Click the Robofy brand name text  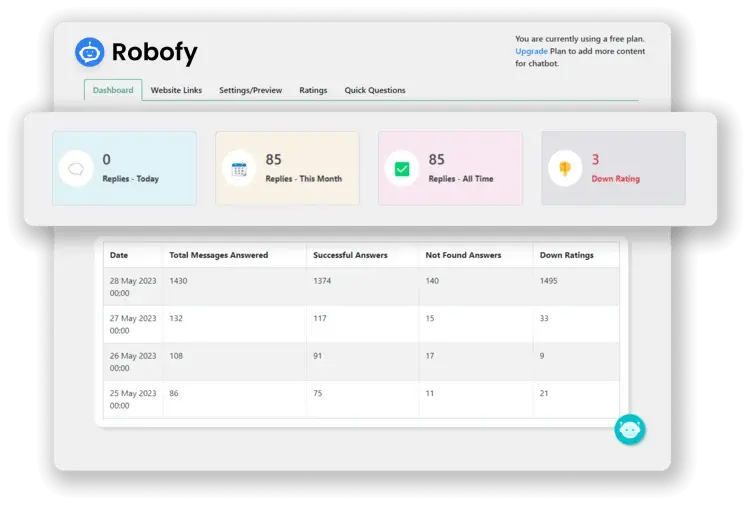[154, 52]
